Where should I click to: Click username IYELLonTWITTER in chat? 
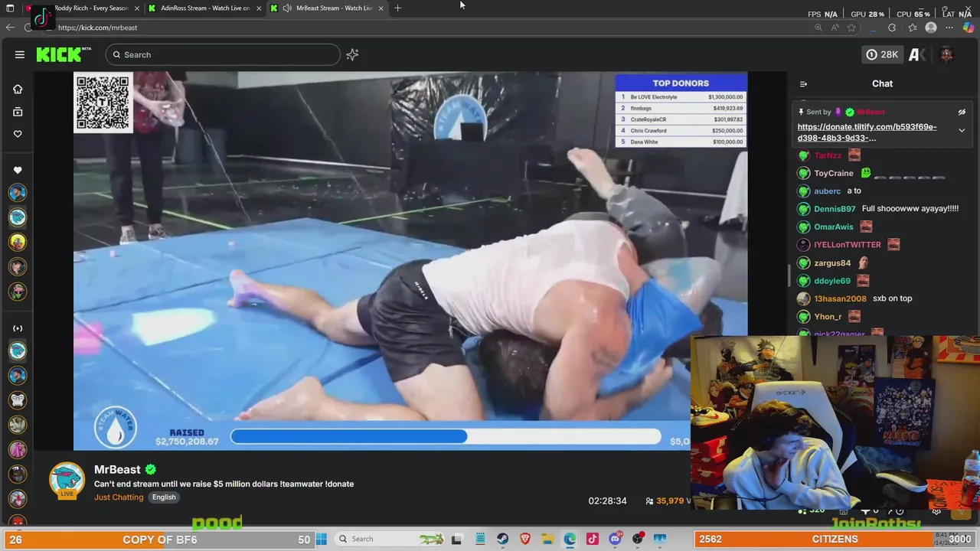coord(847,245)
